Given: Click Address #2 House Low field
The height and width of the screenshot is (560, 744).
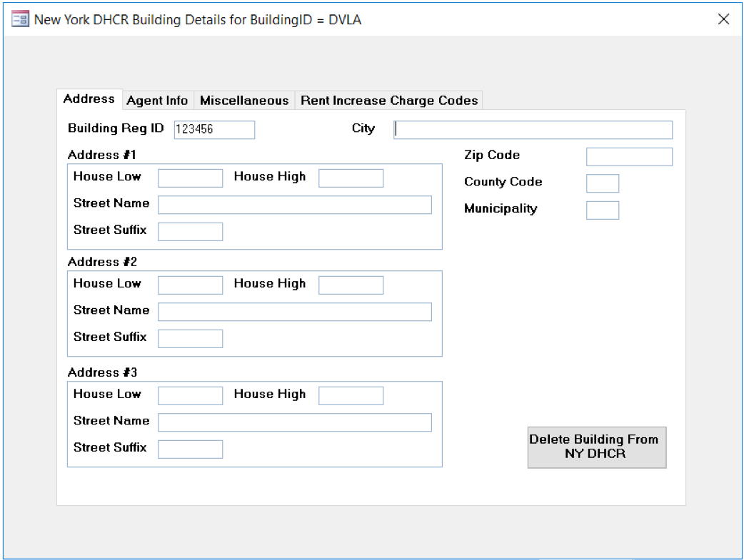Looking at the screenshot, I should tap(190, 285).
